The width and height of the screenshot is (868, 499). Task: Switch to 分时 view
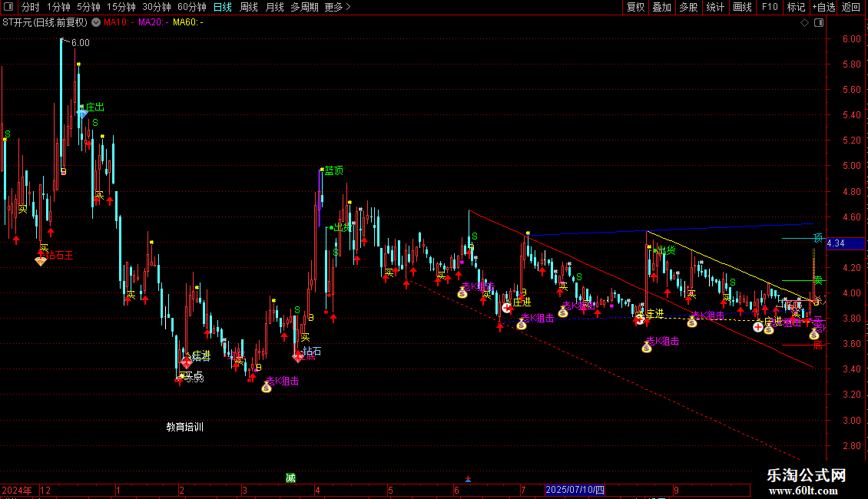31,7
